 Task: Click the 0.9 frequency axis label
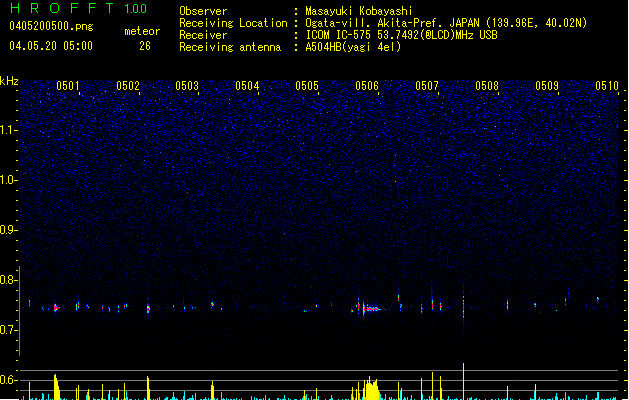(x=9, y=230)
